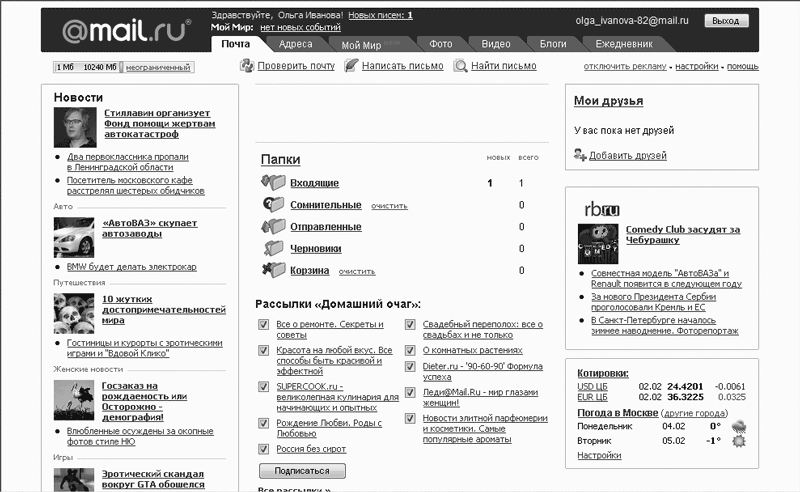
Task: Switch to the Адреса tab
Action: coord(295,44)
